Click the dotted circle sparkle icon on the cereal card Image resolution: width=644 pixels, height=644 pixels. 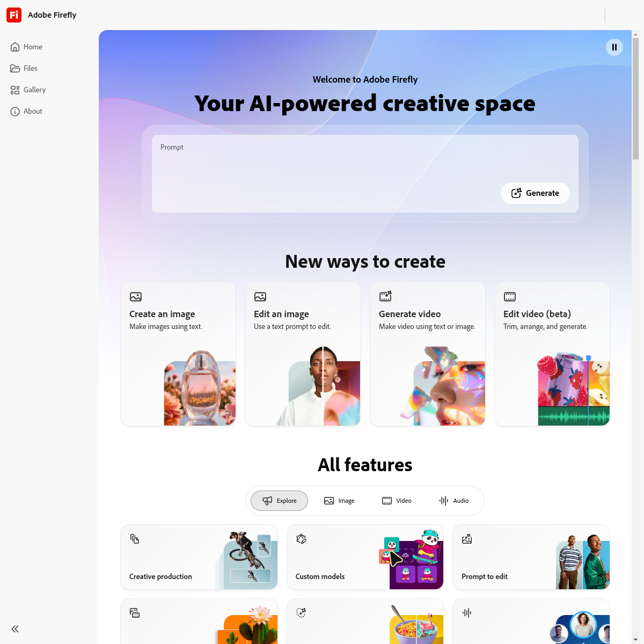click(x=301, y=613)
